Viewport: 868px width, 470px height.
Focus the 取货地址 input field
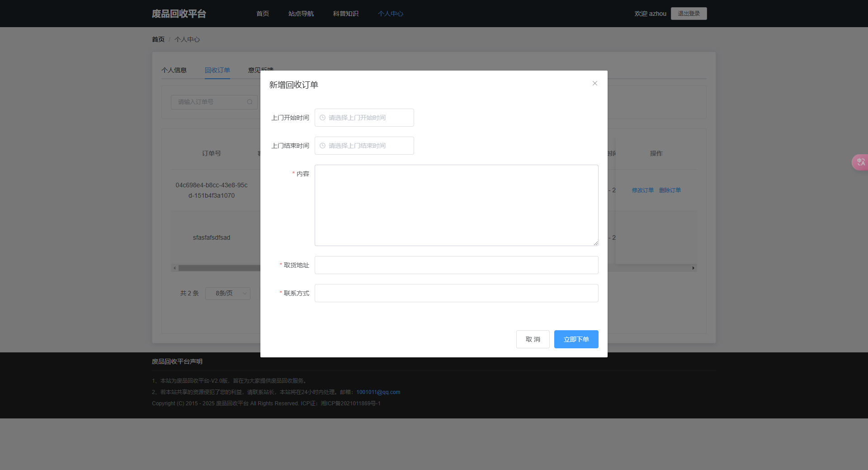tap(457, 265)
